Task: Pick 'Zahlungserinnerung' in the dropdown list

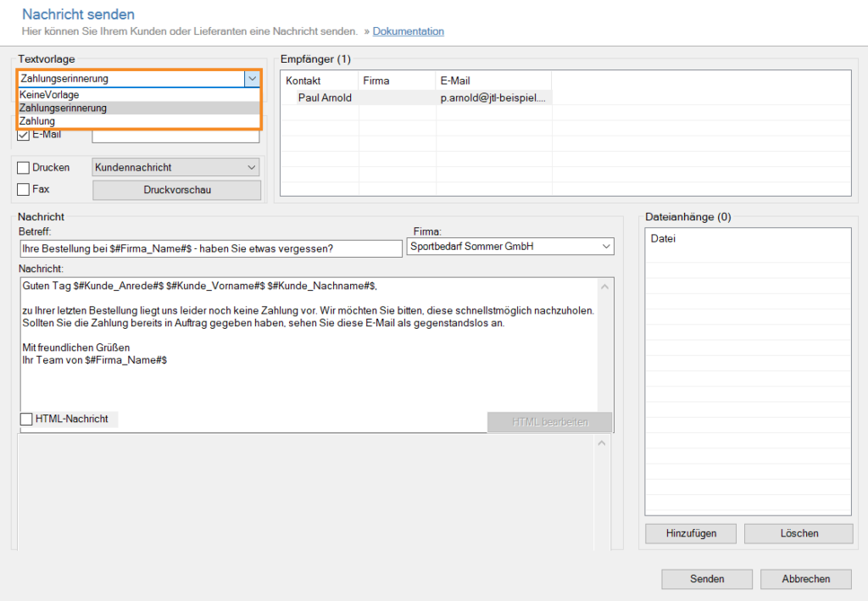Action: 64,109
